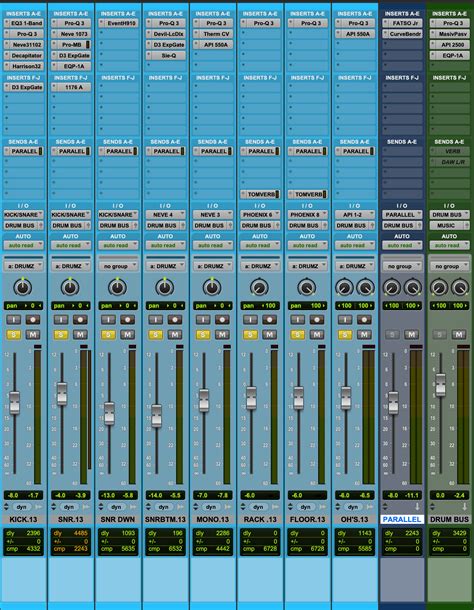Click the input monitor button on SNR.13
The height and width of the screenshot is (610, 474).
point(61,320)
